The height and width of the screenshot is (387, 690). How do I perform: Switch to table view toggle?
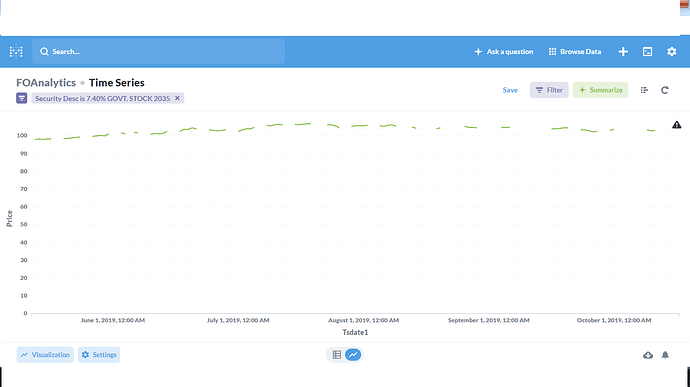tap(337, 354)
